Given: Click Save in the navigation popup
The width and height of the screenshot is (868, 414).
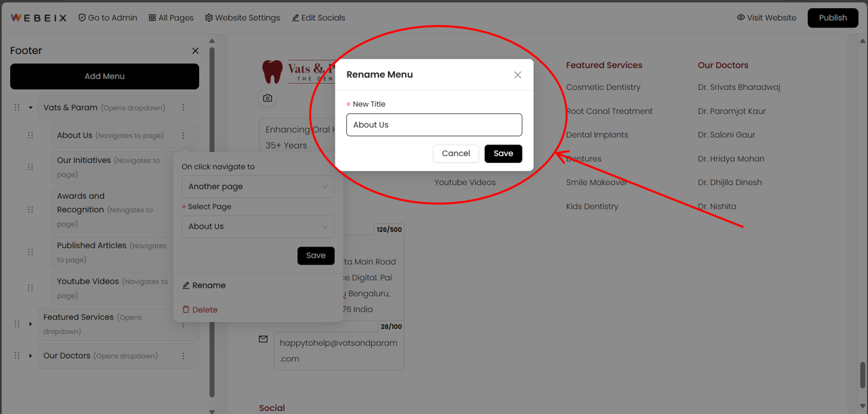Looking at the screenshot, I should [x=316, y=255].
